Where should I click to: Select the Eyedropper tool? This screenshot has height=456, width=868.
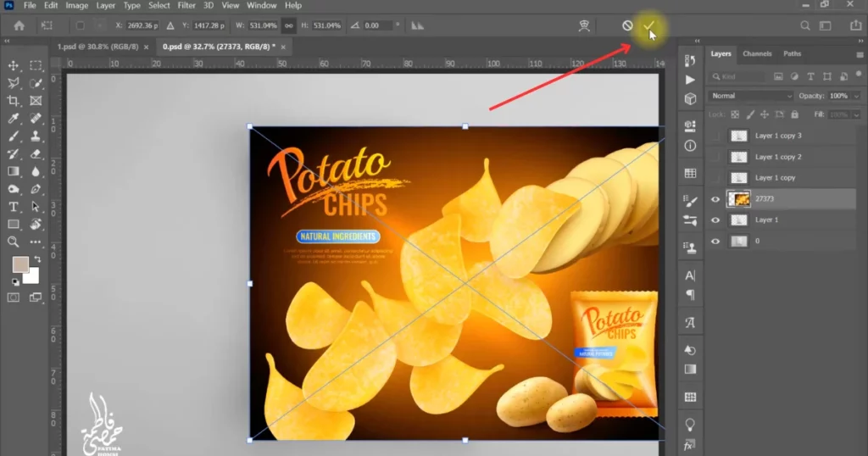click(x=14, y=119)
